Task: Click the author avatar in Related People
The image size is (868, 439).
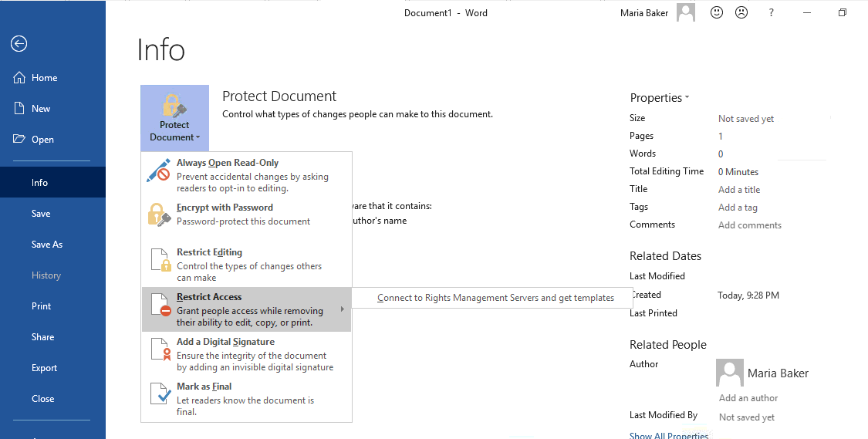Action: [730, 373]
